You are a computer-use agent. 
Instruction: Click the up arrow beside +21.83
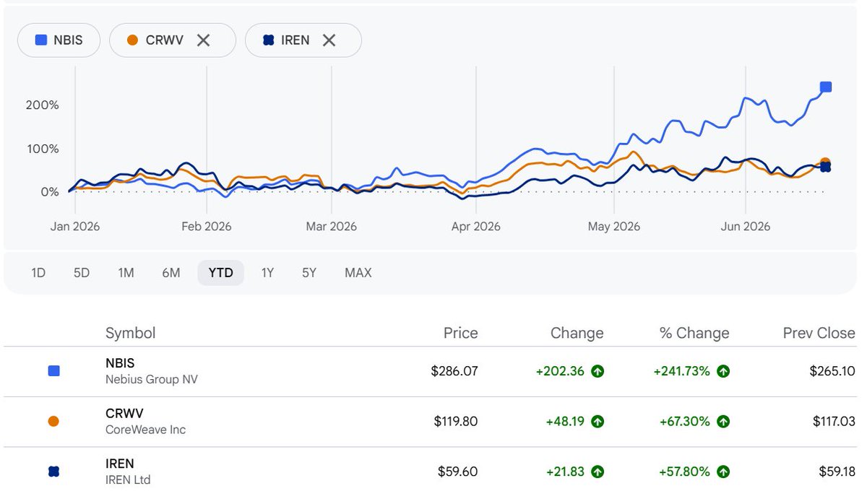point(598,472)
